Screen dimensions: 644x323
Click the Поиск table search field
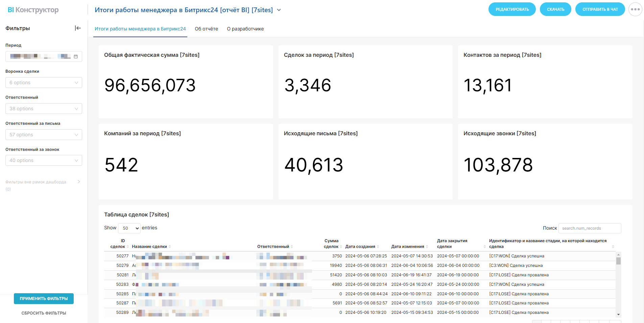(x=589, y=228)
